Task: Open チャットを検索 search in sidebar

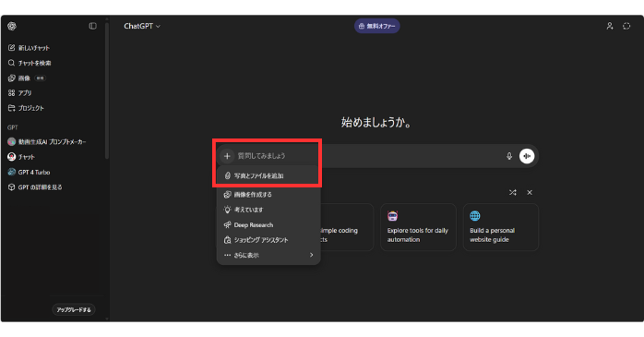Action: click(30, 63)
